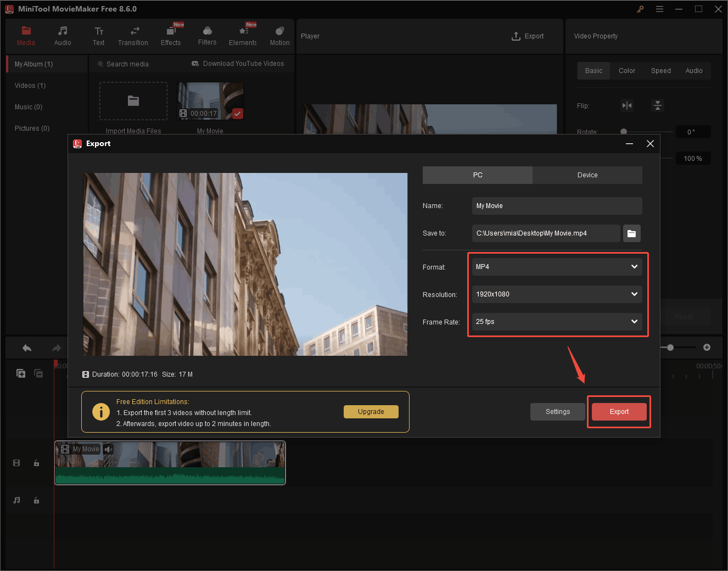Click the undo arrow above the timeline
Image resolution: width=728 pixels, height=571 pixels.
(x=27, y=348)
